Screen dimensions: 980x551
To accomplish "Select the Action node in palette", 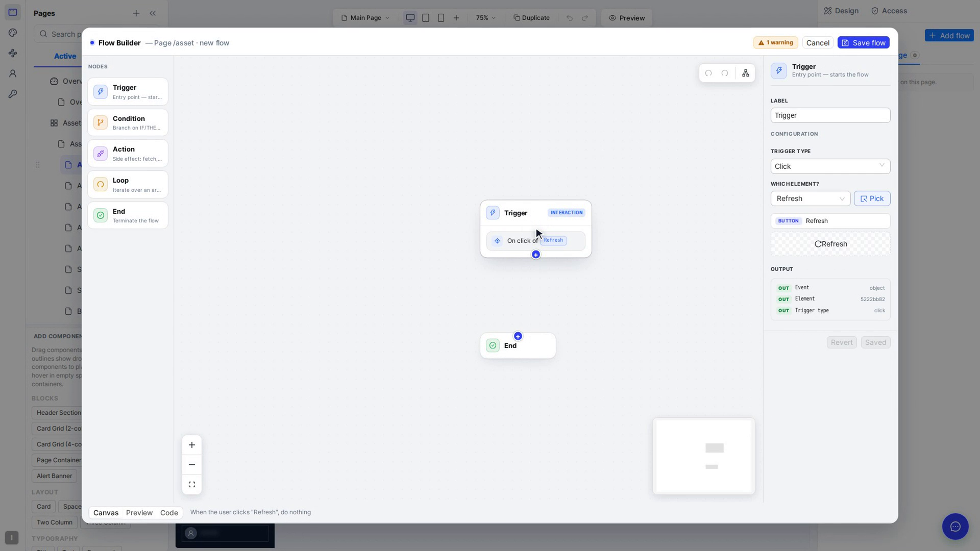I will (x=128, y=154).
